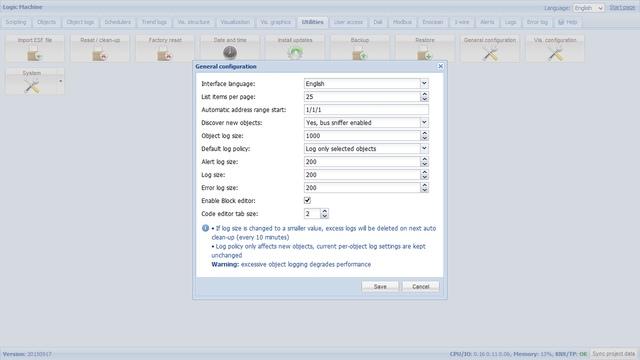Click the blue info icon in the dialog

click(x=205, y=228)
